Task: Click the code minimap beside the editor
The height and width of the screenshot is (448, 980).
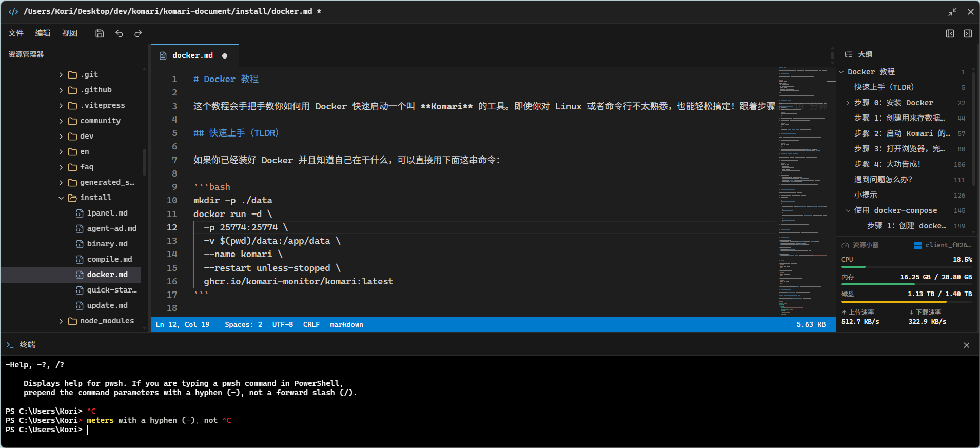Action: [803, 191]
